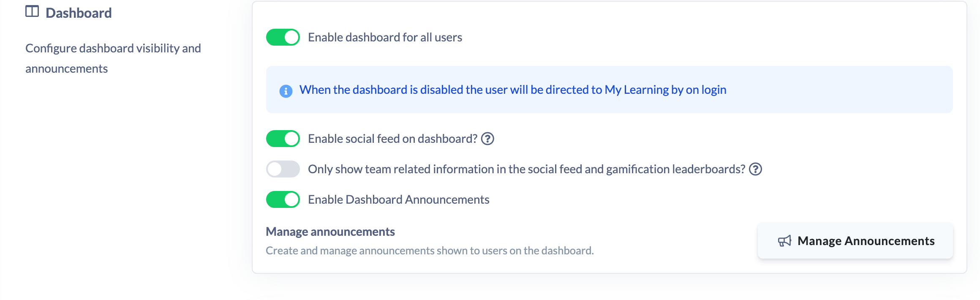Click the My Learning info banner text
Screen dimensions: 980x300
513,90
